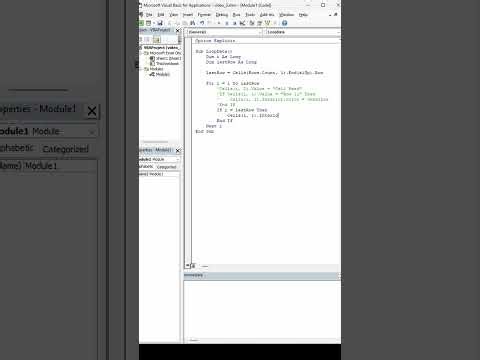Open the File menu
Screen dimensions: 480x360
point(149,15)
